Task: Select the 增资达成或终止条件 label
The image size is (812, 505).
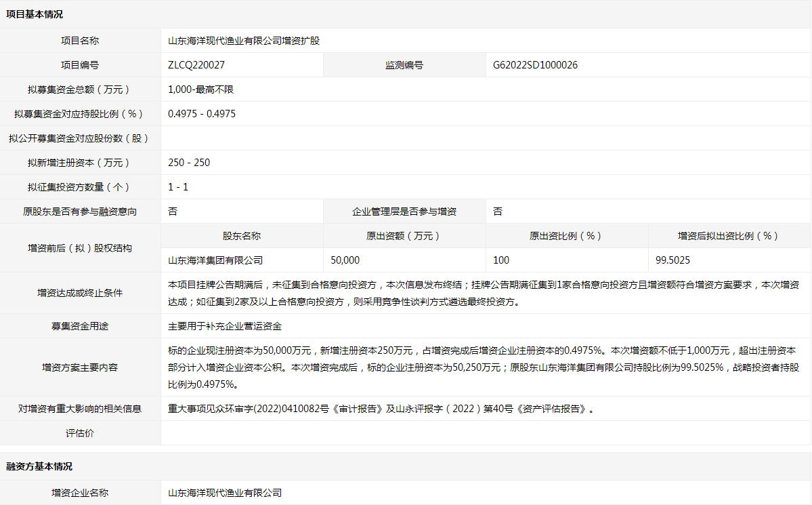Action: tap(81, 293)
